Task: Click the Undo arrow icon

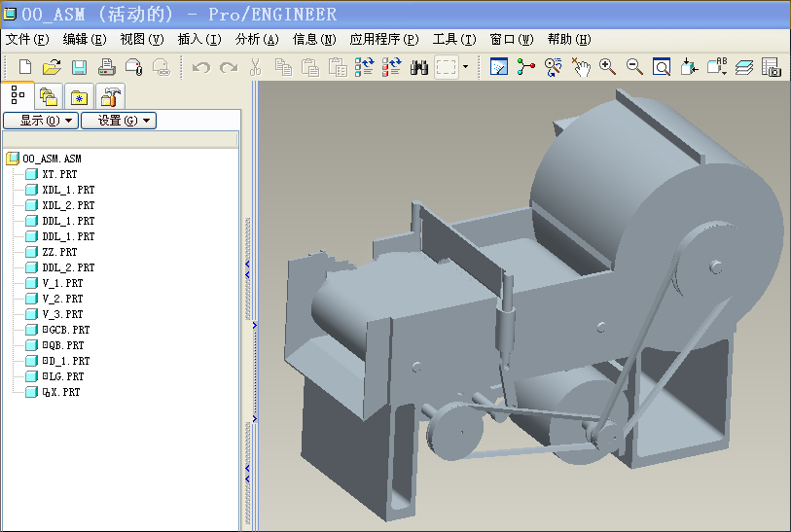Action: coord(201,67)
